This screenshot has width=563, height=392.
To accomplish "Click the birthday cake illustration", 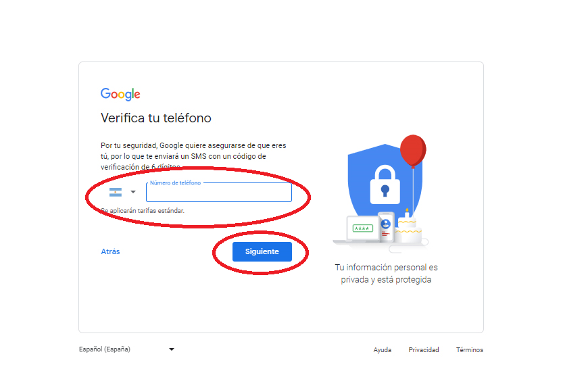I will pos(408,228).
